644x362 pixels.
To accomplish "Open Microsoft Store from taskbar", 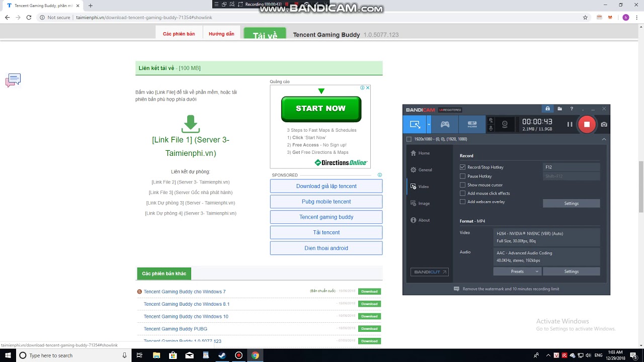I will click(x=173, y=355).
